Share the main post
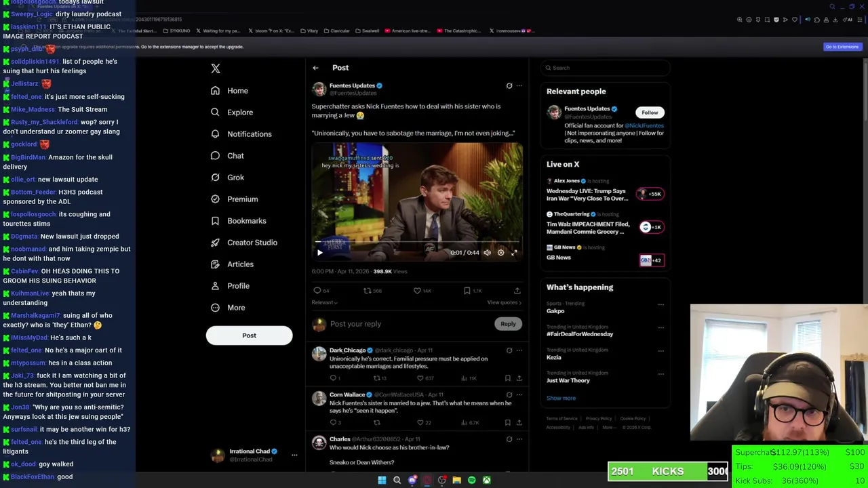 [517, 291]
